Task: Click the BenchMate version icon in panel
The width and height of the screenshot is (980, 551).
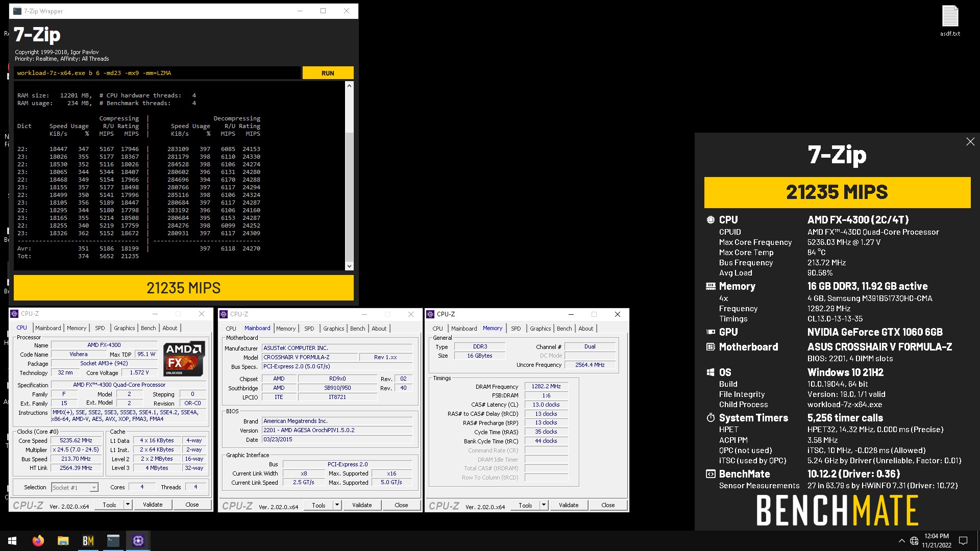Action: pos(710,474)
